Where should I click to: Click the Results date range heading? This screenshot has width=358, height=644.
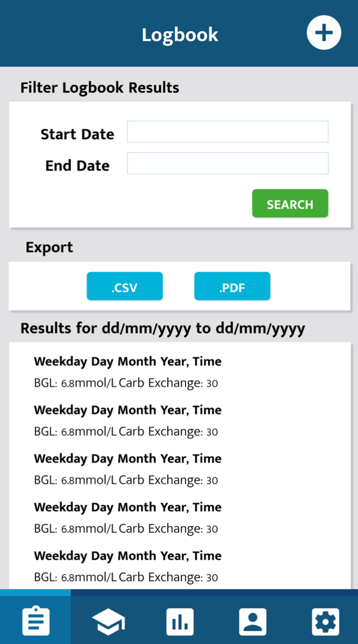point(163,329)
